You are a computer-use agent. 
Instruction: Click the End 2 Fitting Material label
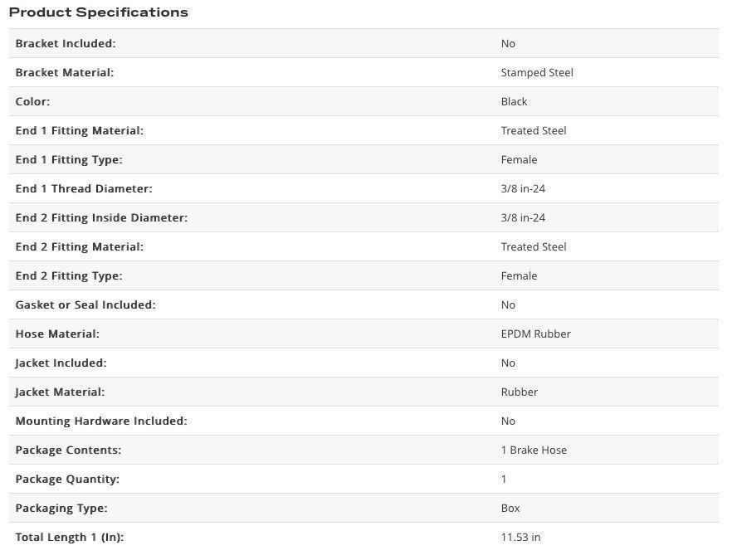pos(79,246)
